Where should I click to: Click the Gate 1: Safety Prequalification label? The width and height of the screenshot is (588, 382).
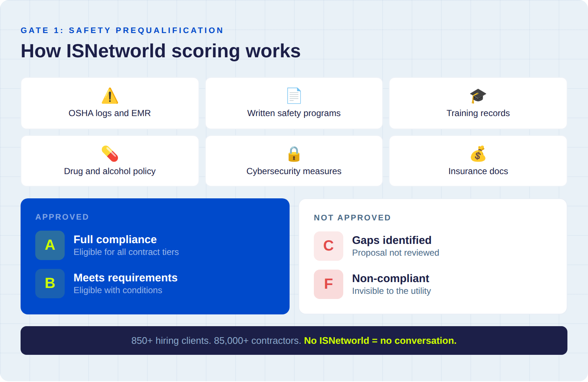(122, 30)
